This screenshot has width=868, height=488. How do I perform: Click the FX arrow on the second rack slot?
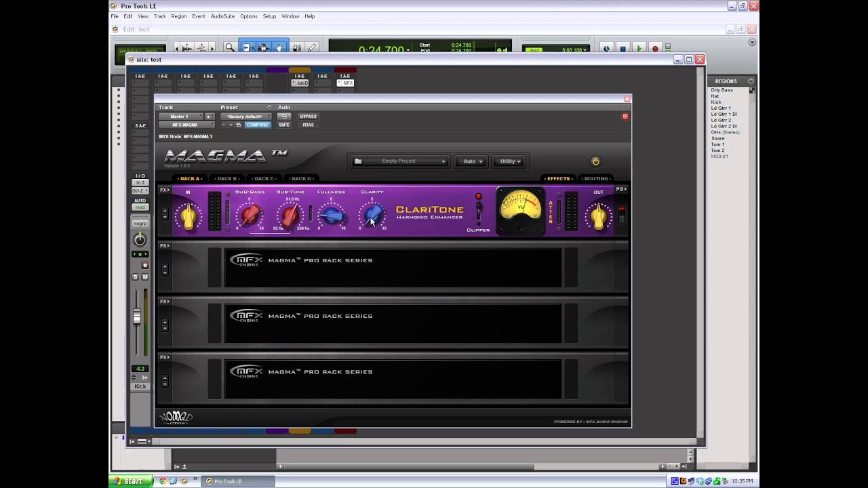click(x=165, y=246)
